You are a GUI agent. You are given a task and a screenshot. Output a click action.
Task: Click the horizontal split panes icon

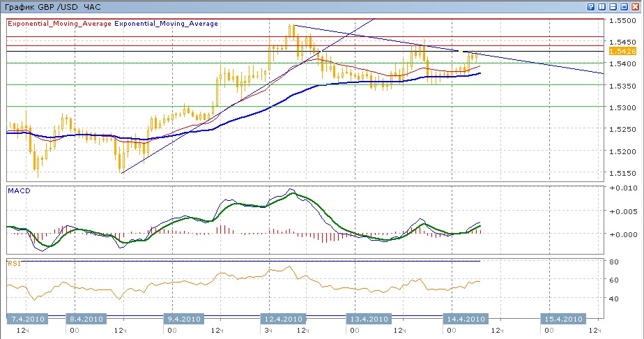pos(614,6)
